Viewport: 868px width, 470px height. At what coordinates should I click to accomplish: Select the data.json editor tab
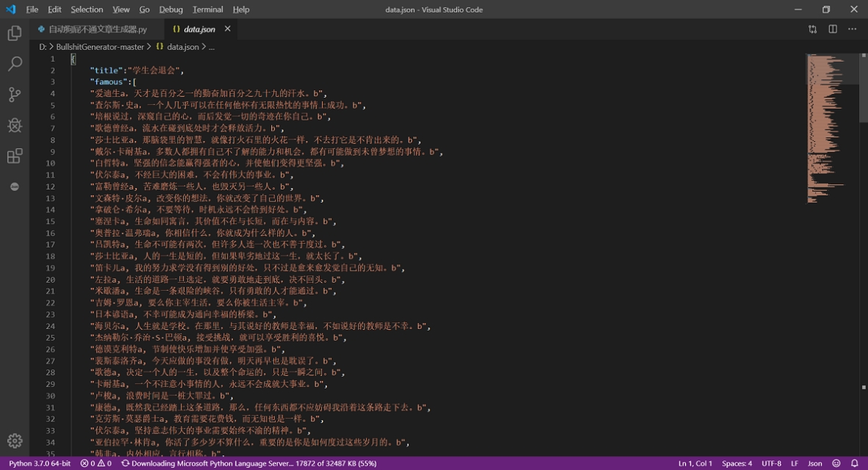(x=199, y=29)
